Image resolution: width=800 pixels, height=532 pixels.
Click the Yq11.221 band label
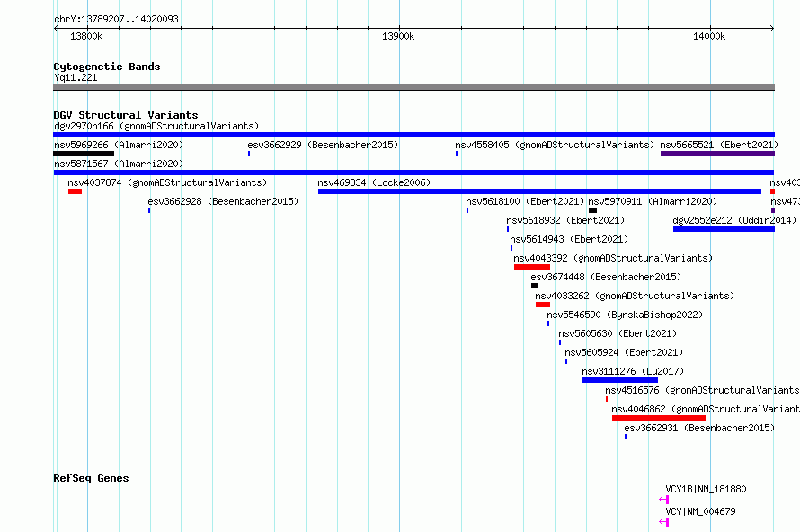pyautogui.click(x=76, y=77)
